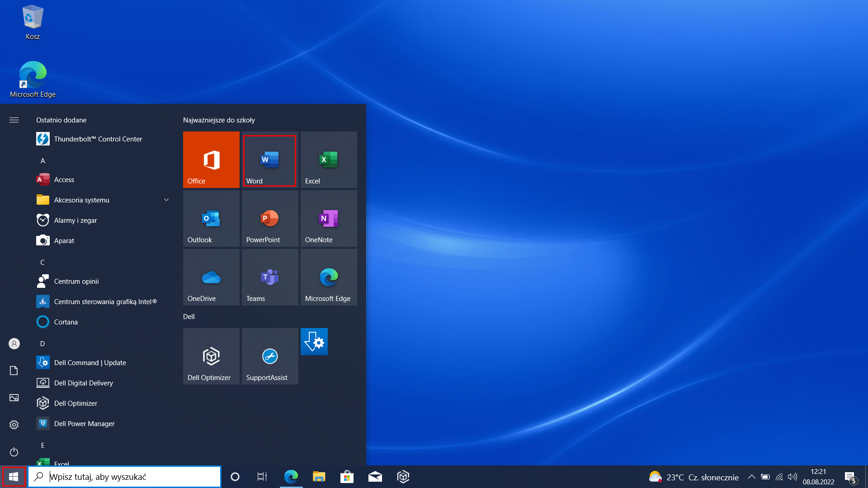This screenshot has height=488, width=868.
Task: Expand the Akcesoria systemu folder
Action: click(104, 200)
